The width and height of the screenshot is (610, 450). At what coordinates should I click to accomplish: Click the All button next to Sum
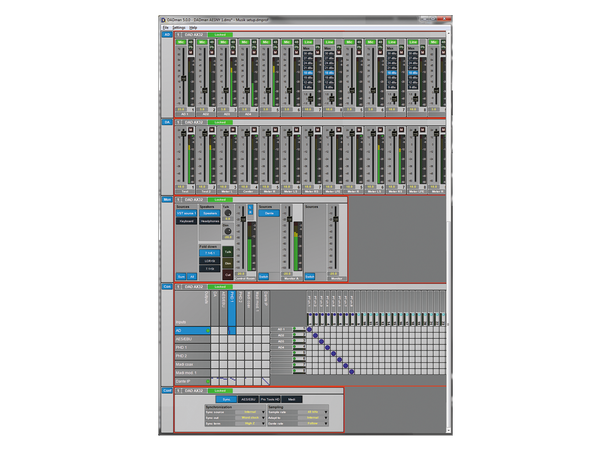192,277
